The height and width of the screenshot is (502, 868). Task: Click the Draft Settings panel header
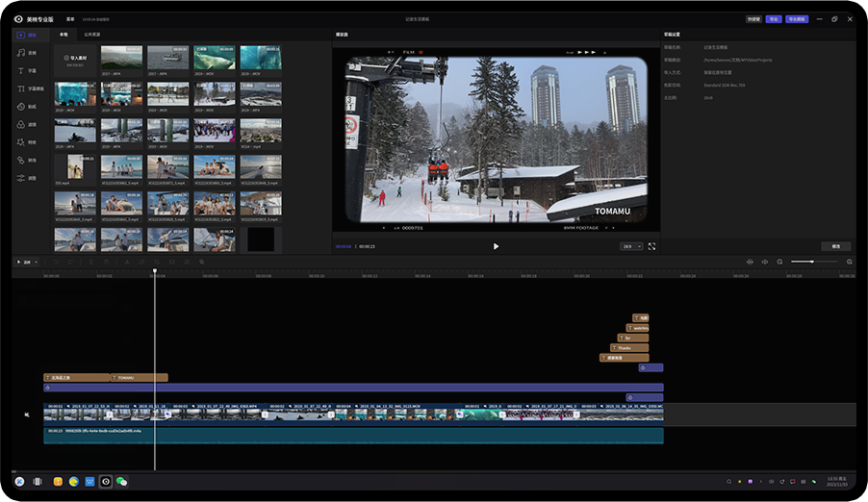coord(672,35)
